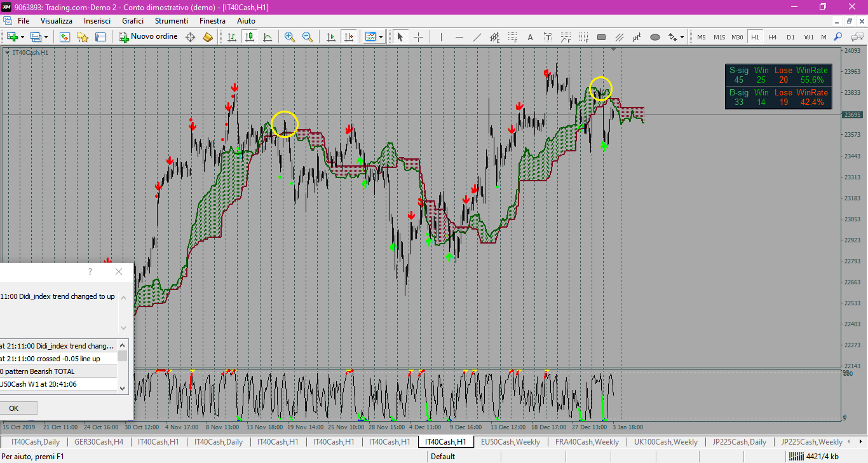Select the parallel lines channel tool
Screen dimensions: 868x463
point(619,37)
